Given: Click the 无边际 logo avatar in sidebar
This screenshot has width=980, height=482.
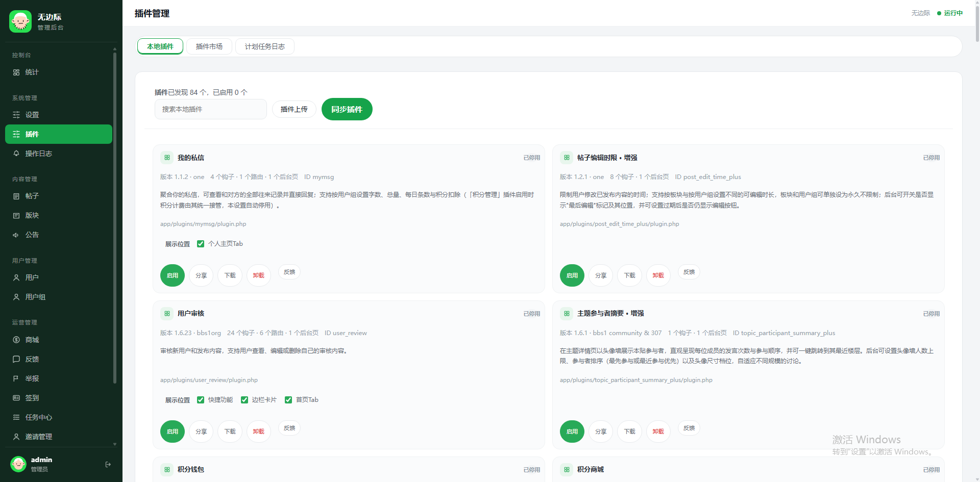Looking at the screenshot, I should tap(20, 21).
